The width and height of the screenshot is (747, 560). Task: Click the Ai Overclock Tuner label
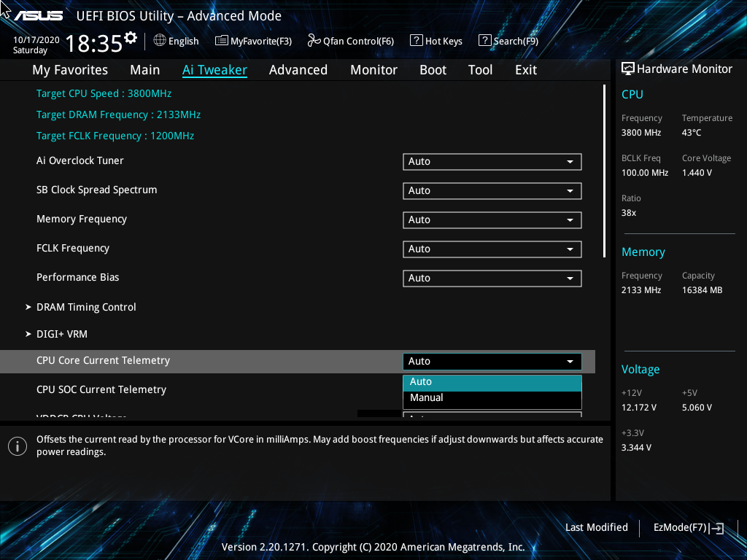coord(80,160)
